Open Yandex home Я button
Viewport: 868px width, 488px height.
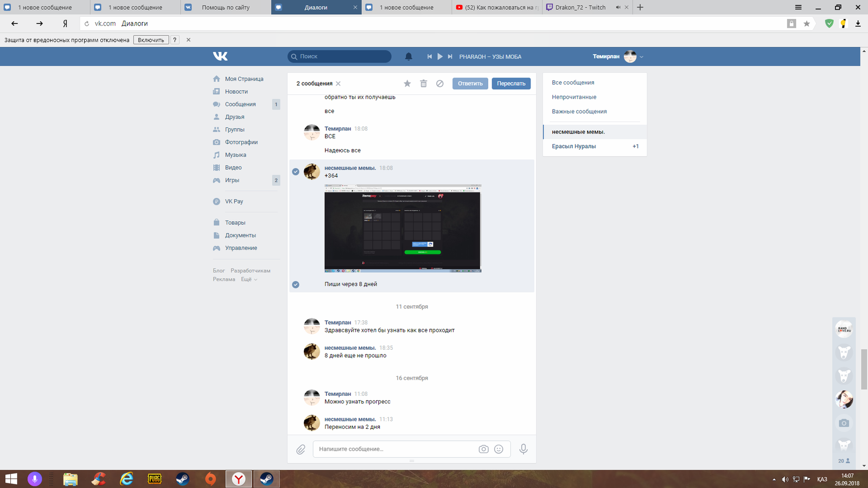[x=65, y=23]
